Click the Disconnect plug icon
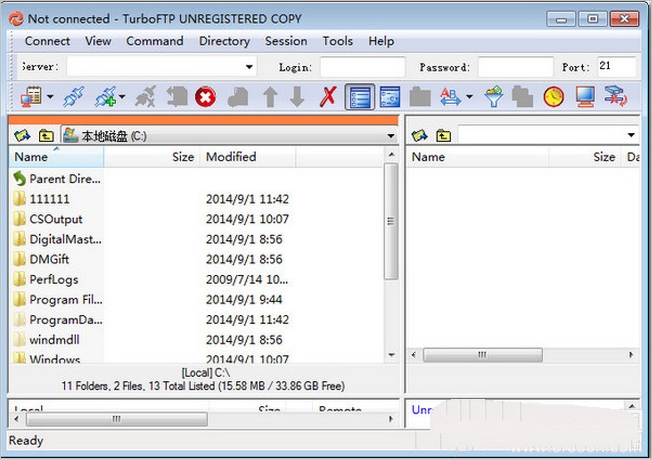This screenshot has width=652, height=459. click(x=146, y=97)
